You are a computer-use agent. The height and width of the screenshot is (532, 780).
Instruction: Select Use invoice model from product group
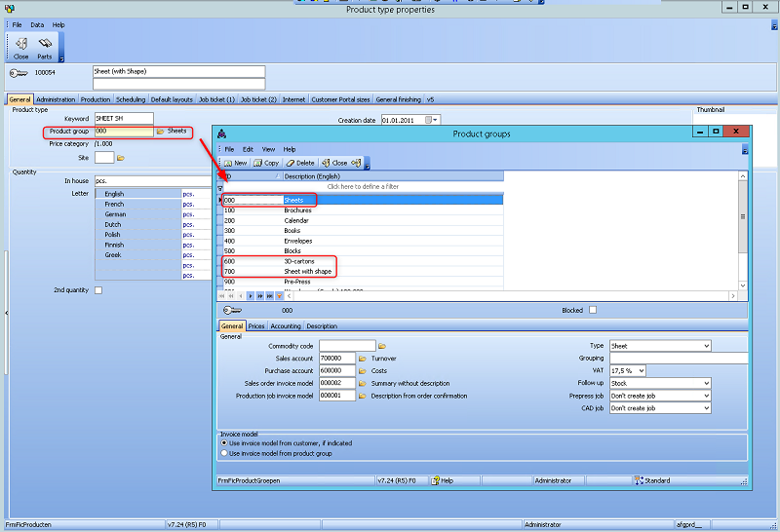coord(224,453)
